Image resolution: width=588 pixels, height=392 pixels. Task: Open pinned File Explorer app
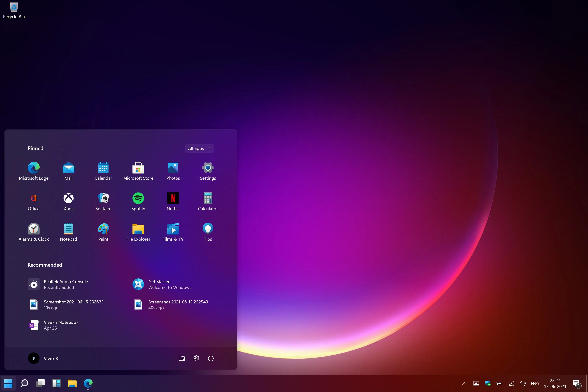point(138,232)
